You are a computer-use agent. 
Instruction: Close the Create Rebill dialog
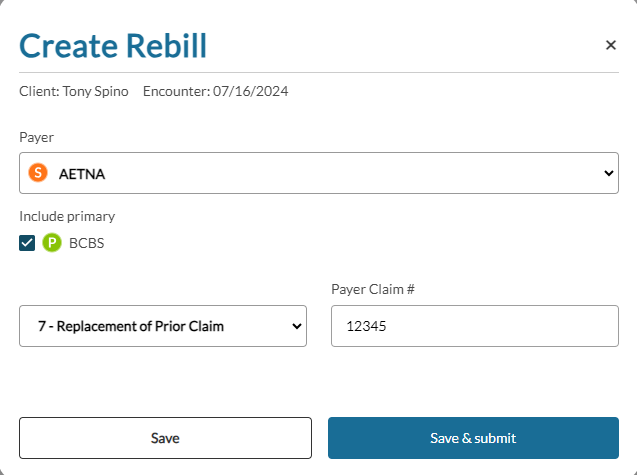pyautogui.click(x=611, y=45)
